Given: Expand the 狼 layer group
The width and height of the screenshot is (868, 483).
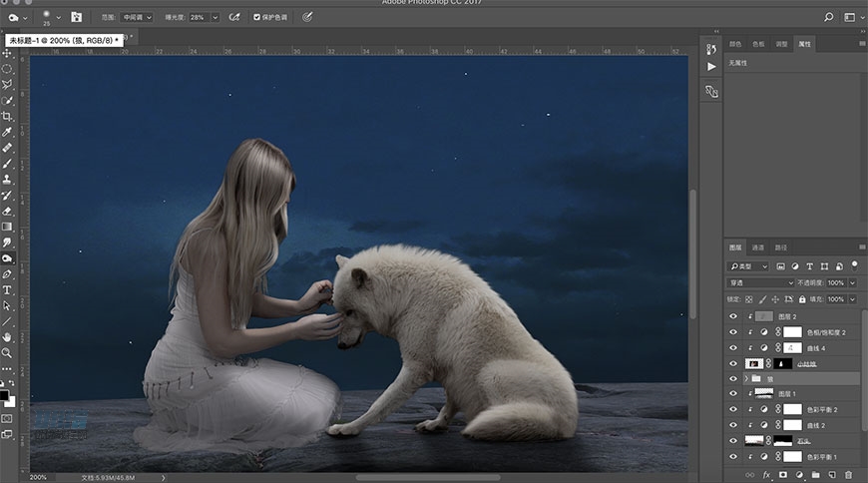Looking at the screenshot, I should tap(746, 379).
